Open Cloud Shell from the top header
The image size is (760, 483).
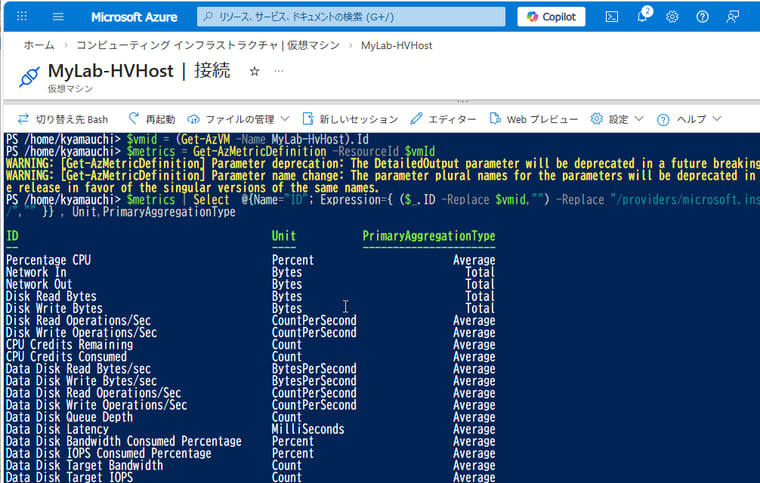click(612, 17)
